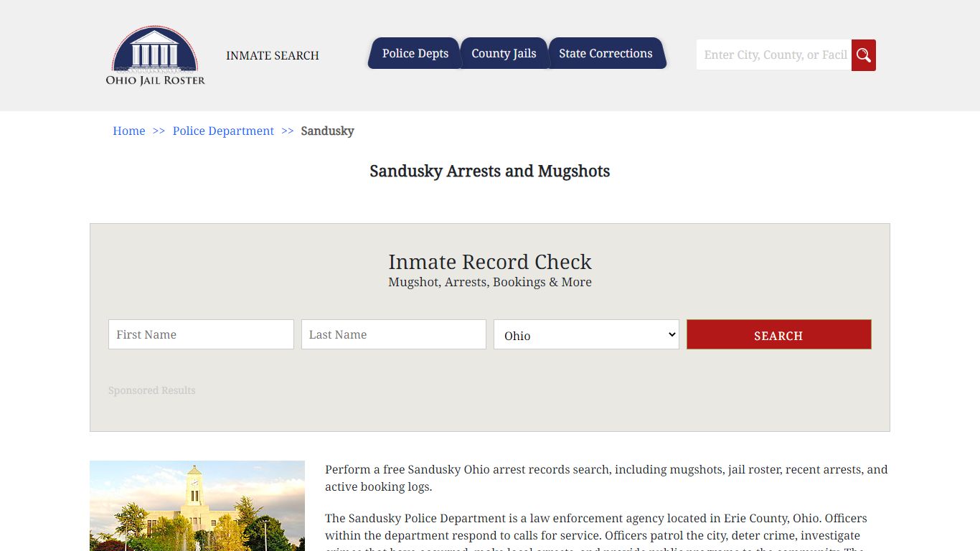980x551 pixels.
Task: Open the County Jails navigation tab
Action: [504, 53]
